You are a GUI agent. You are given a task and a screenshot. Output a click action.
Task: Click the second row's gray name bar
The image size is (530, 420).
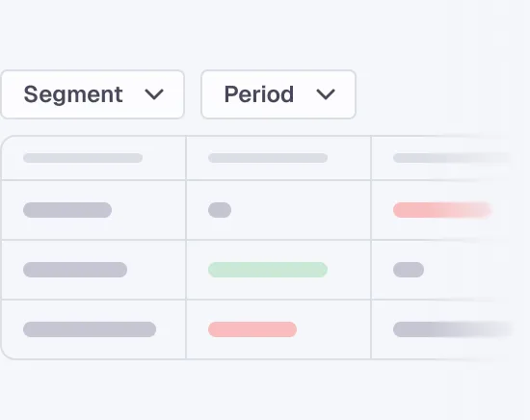(75, 270)
